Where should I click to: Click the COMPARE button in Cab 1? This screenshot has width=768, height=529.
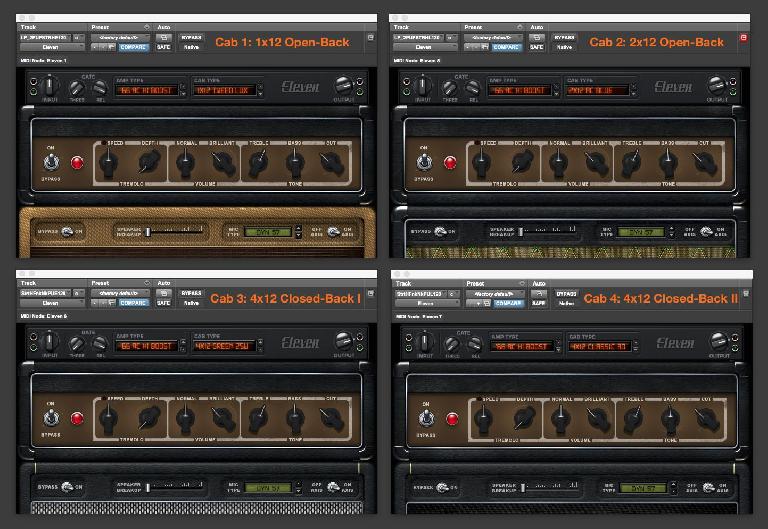tap(133, 47)
